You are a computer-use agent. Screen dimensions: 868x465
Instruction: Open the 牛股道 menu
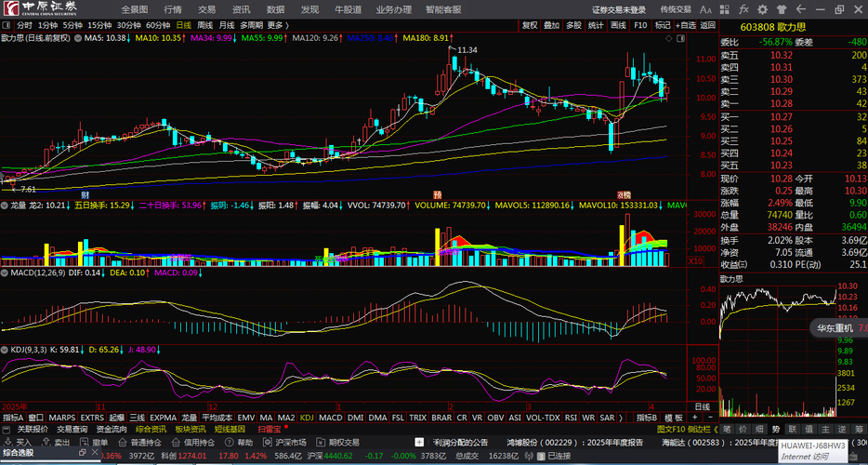349,9
